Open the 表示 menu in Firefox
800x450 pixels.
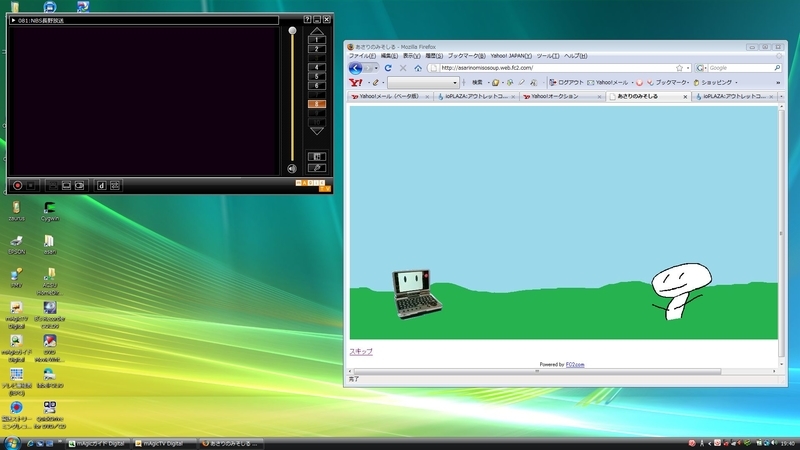coord(411,56)
